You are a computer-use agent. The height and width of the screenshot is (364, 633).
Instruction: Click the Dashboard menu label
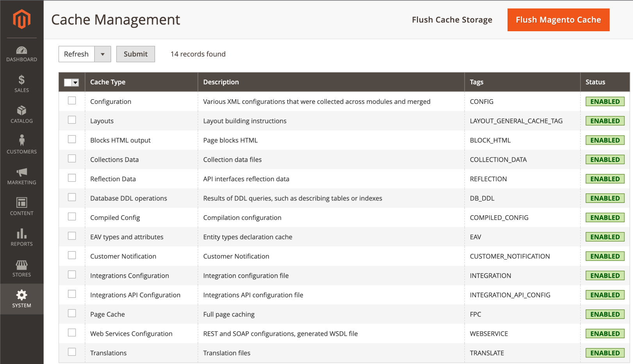click(x=21, y=59)
